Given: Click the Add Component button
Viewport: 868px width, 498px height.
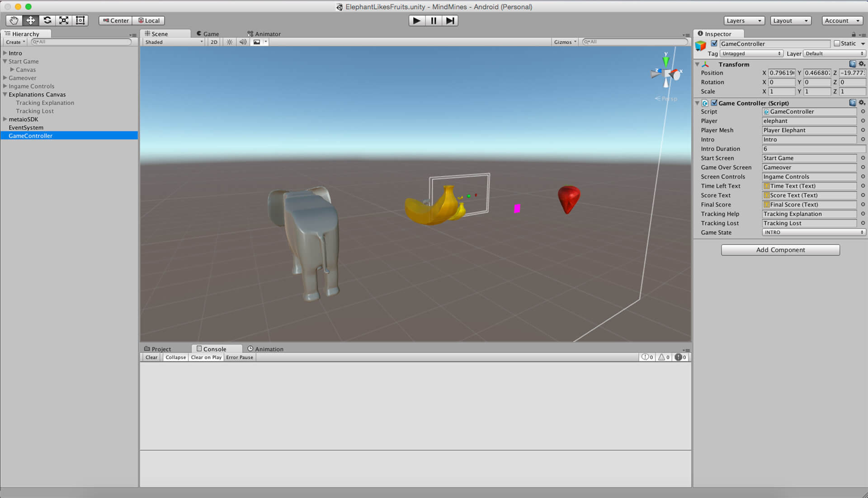Looking at the screenshot, I should (780, 249).
